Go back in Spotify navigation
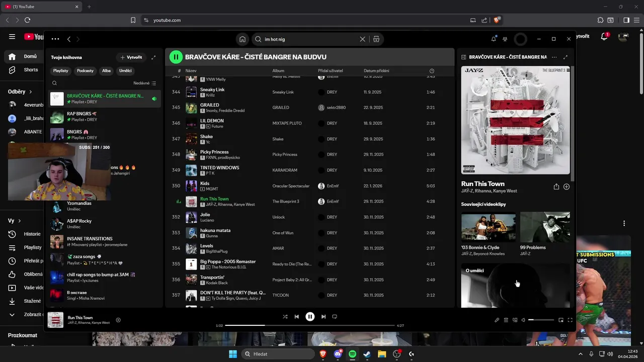 click(x=69, y=39)
